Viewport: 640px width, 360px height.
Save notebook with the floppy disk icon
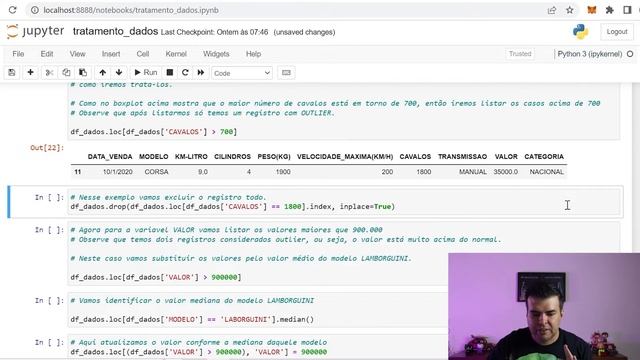[12, 73]
